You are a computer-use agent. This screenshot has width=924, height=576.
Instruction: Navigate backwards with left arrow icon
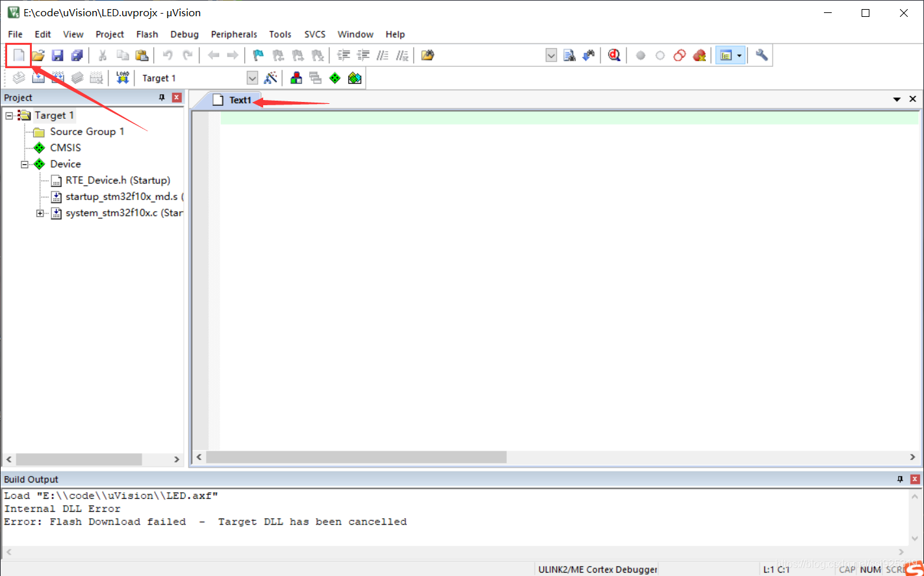[x=213, y=55]
